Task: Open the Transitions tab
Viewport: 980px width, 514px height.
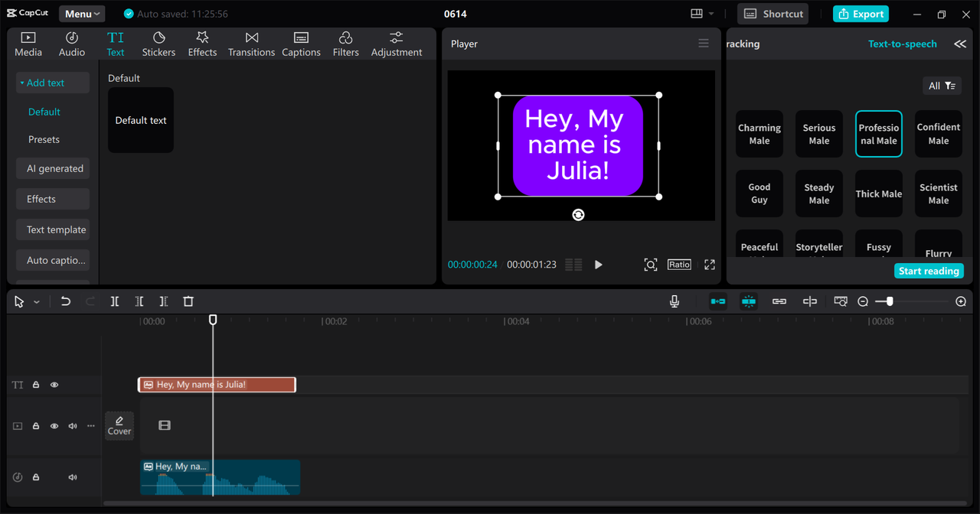Action: tap(251, 44)
